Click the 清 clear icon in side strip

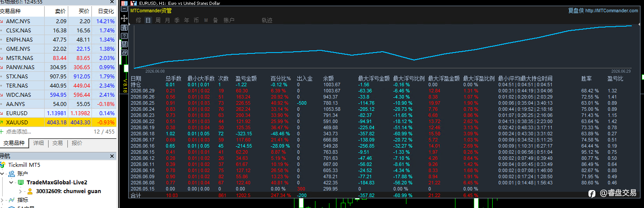[124, 27]
